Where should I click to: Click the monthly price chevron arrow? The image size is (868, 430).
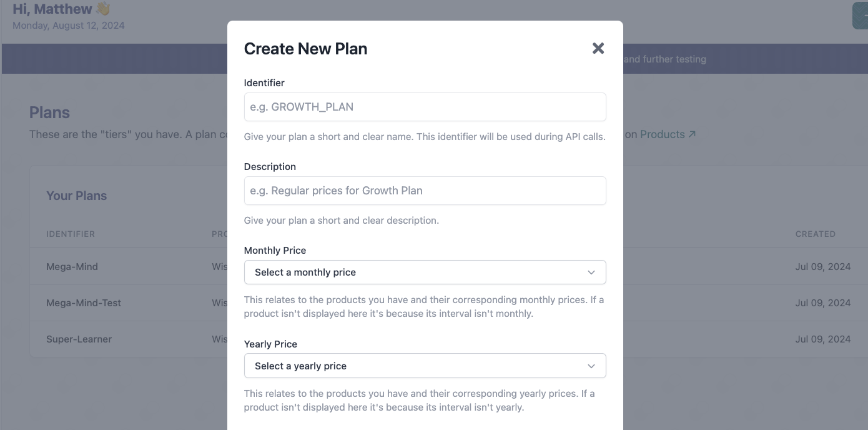(x=591, y=272)
